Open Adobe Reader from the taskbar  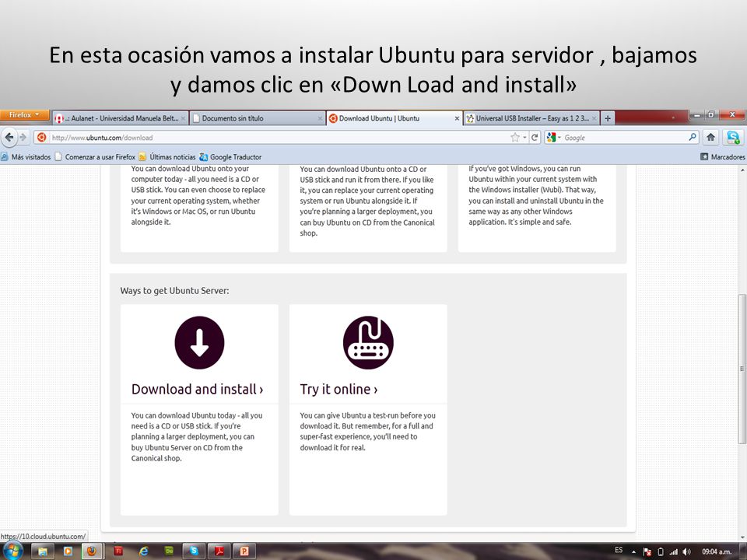click(x=219, y=551)
